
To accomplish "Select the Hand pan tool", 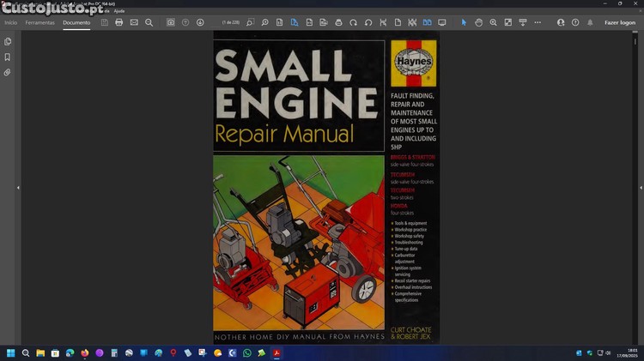I will coord(478,22).
